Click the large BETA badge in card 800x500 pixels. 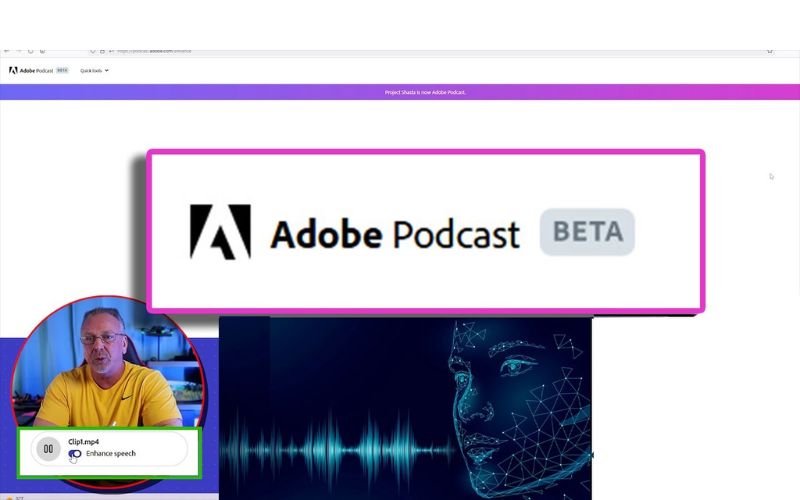pos(587,232)
